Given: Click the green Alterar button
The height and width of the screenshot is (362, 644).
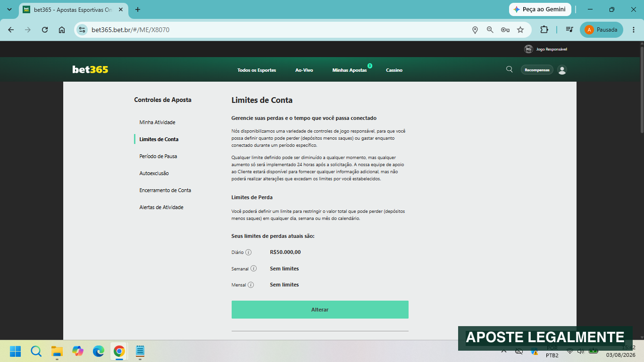Looking at the screenshot, I should (320, 310).
